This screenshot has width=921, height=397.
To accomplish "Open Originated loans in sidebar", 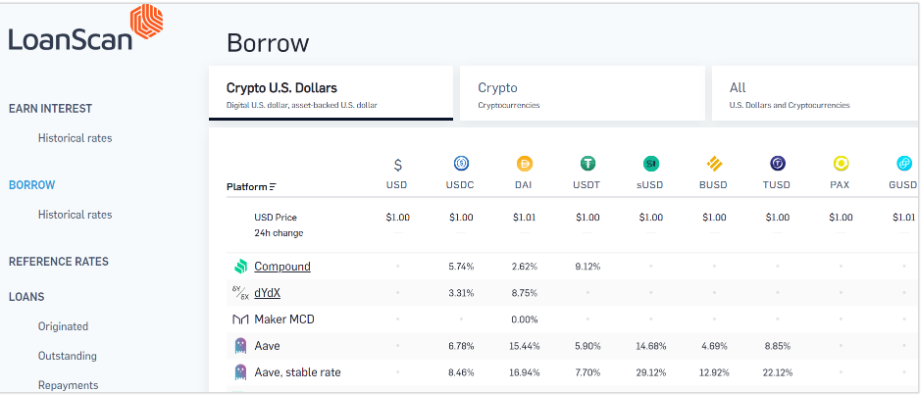I will click(x=63, y=327).
